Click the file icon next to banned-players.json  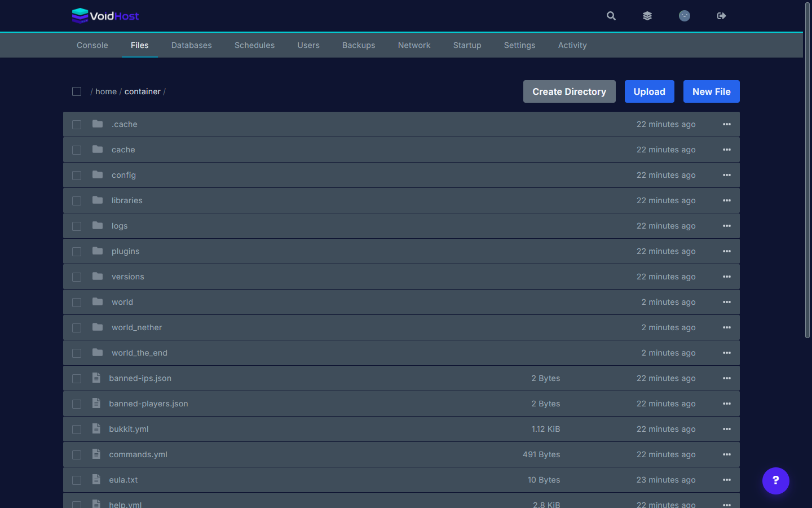(96, 403)
